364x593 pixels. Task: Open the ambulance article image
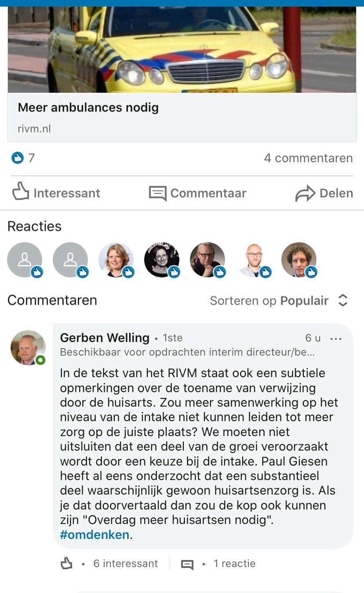pos(182,48)
